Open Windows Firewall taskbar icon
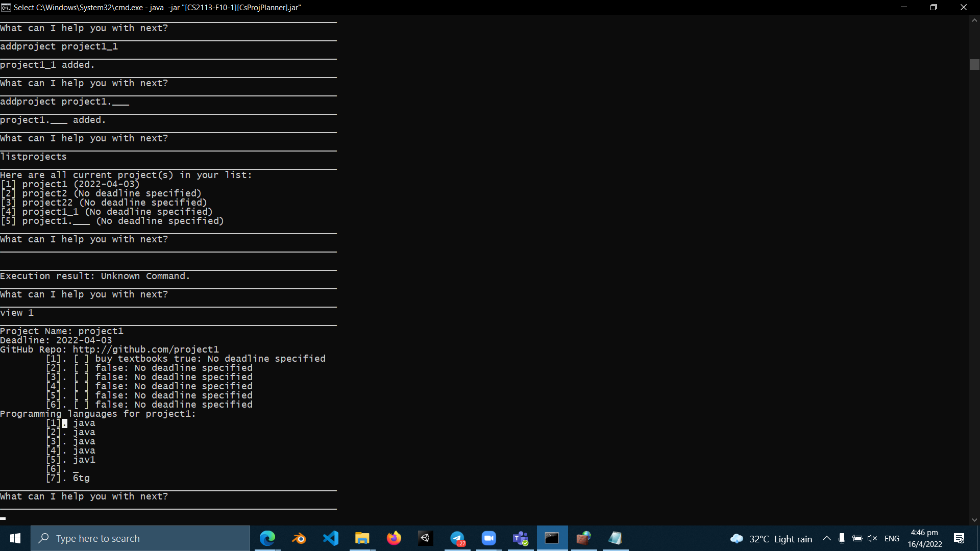This screenshot has width=980, height=551. click(x=583, y=538)
